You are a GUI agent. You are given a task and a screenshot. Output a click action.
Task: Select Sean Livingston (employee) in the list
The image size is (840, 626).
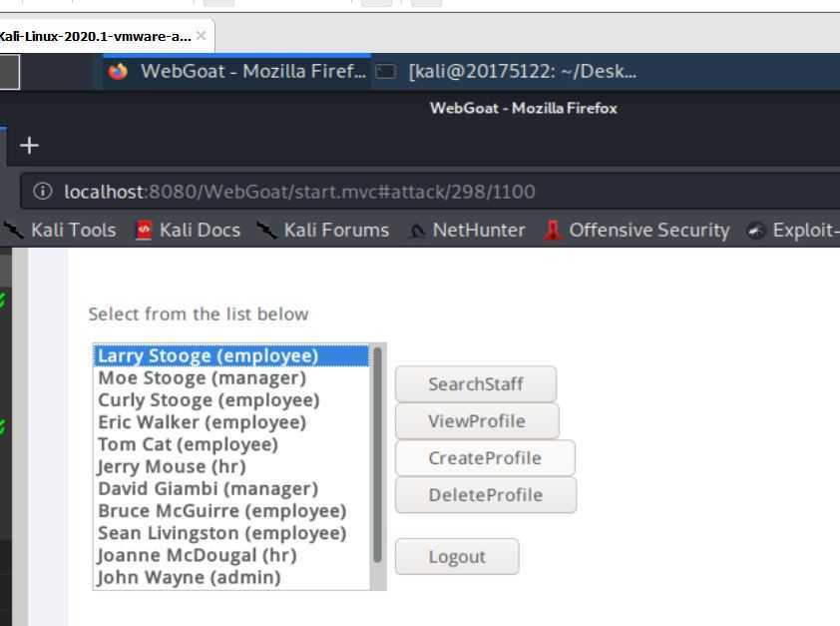pyautogui.click(x=231, y=533)
